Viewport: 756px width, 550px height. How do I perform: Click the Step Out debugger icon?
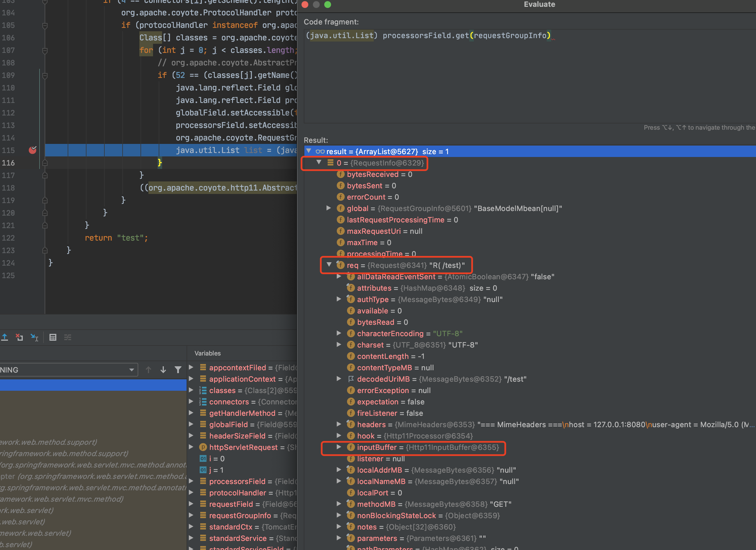[5, 337]
